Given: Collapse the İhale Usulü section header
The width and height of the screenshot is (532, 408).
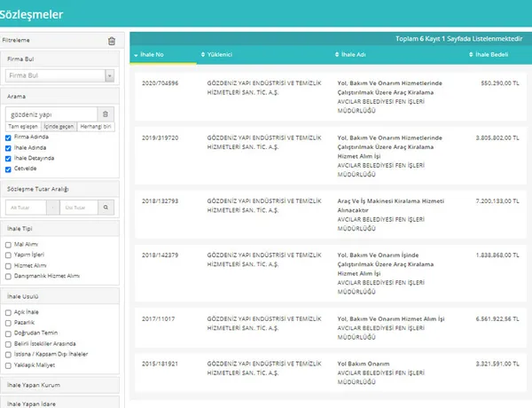Looking at the screenshot, I should pos(59,296).
